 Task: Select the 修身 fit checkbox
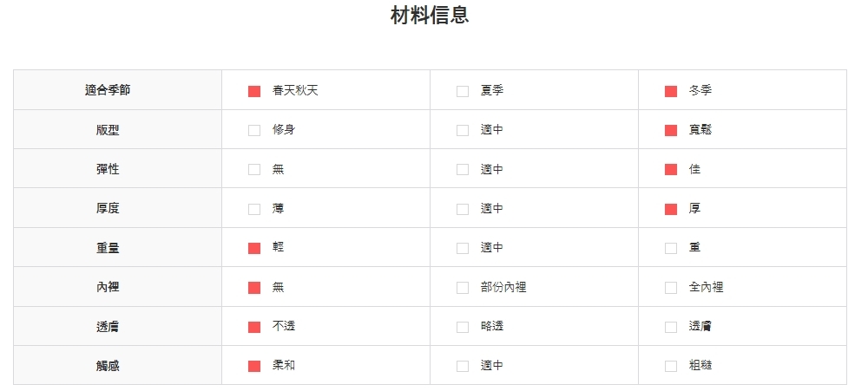(x=254, y=130)
